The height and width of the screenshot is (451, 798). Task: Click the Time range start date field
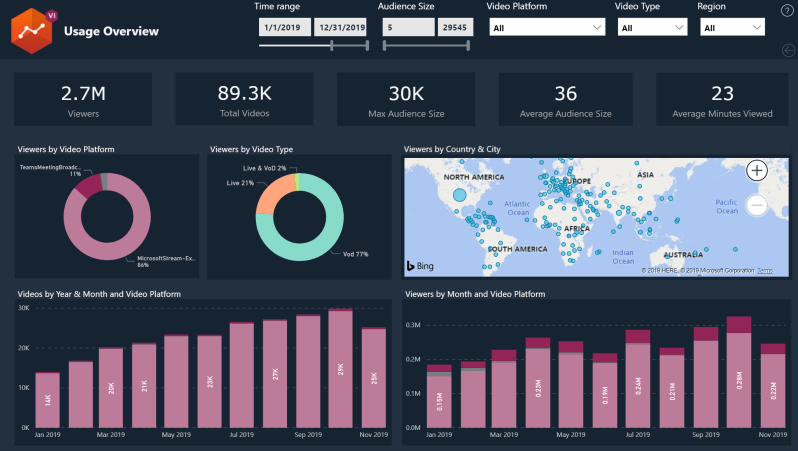(283, 28)
